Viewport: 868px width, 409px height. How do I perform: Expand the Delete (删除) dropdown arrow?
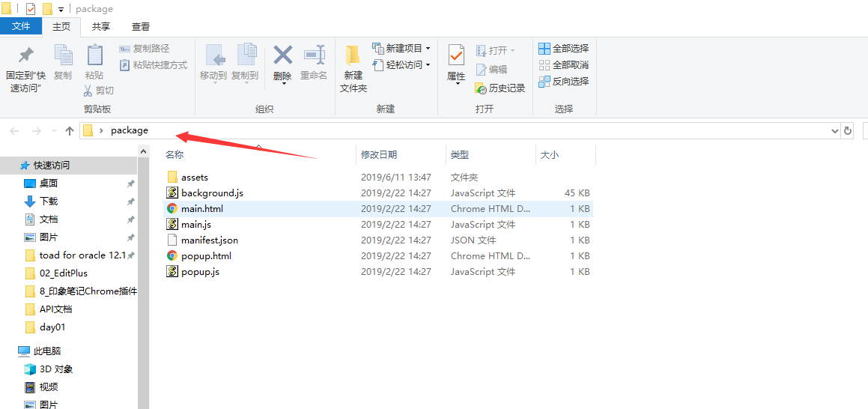283,84
